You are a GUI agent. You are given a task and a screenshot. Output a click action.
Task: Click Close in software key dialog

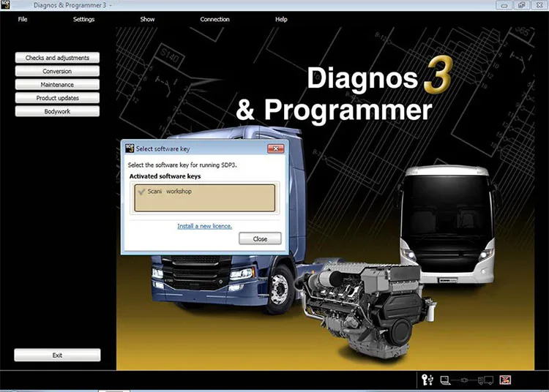pos(260,239)
